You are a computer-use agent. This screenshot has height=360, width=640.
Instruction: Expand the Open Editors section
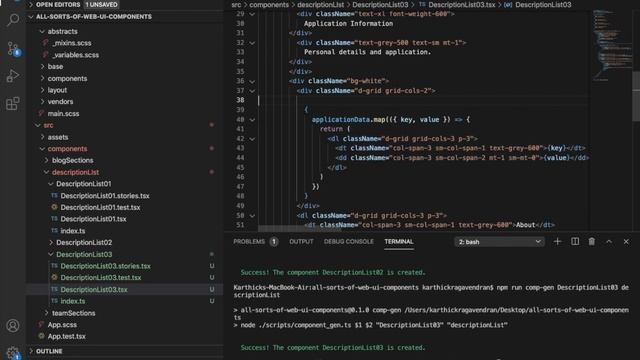pyautogui.click(x=58, y=4)
